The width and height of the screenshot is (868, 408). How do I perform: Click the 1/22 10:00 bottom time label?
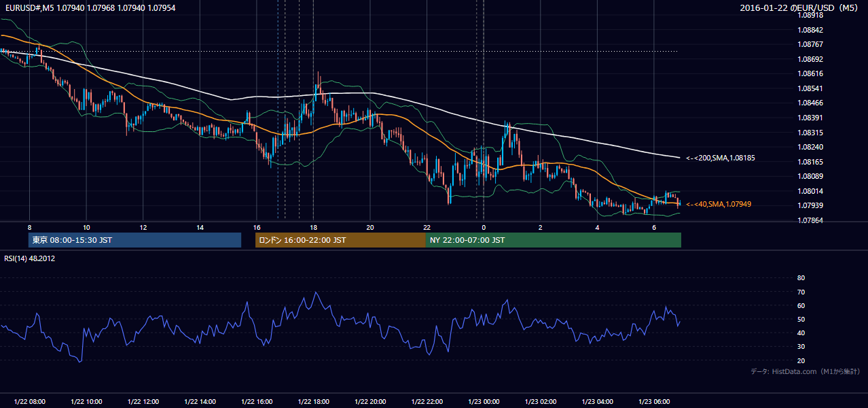click(x=86, y=402)
